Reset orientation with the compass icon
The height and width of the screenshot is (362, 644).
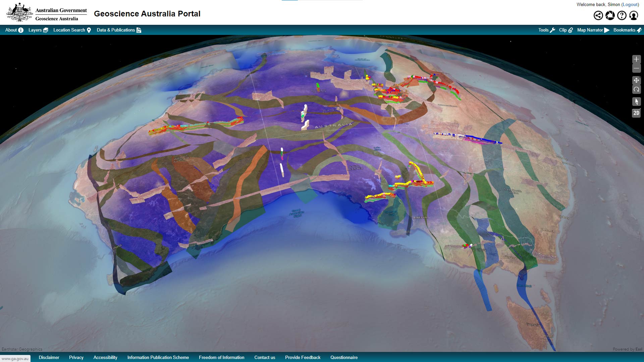(636, 102)
